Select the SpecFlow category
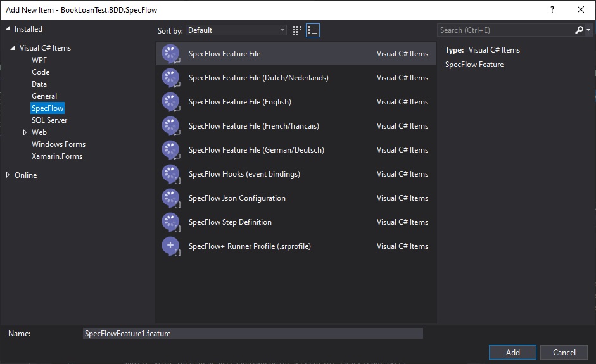This screenshot has height=364, width=596. coord(48,108)
